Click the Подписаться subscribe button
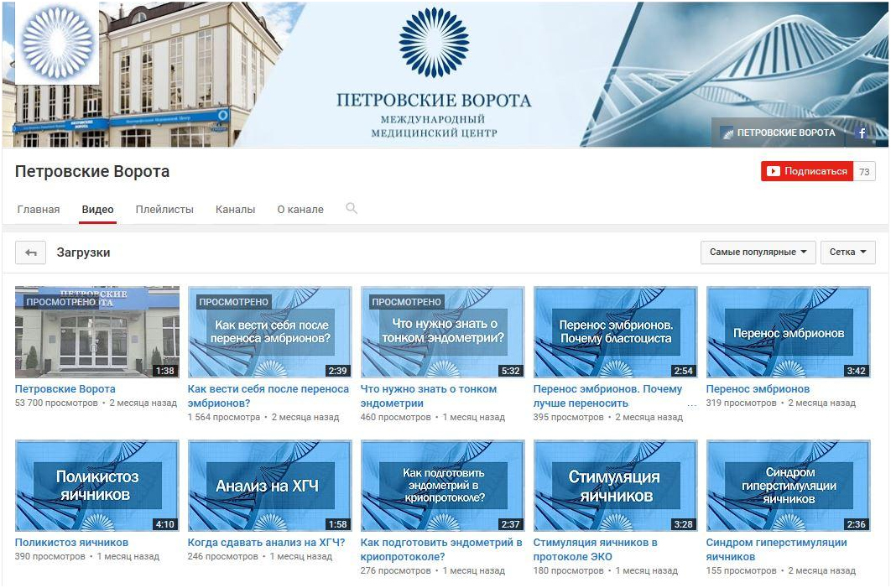This screenshot has height=588, width=891. (807, 171)
